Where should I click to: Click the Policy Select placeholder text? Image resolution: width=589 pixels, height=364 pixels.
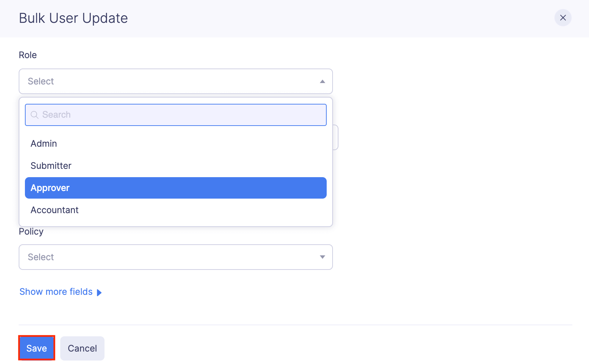click(x=41, y=257)
